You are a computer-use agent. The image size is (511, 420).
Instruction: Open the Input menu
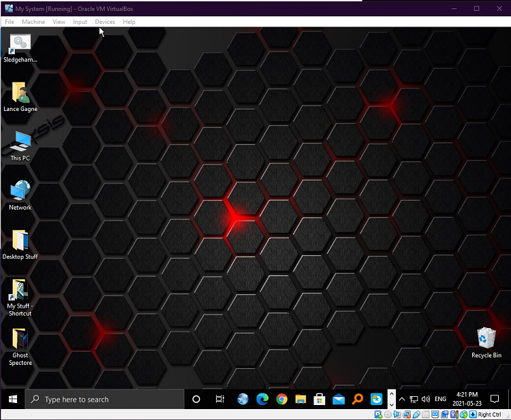coord(80,22)
